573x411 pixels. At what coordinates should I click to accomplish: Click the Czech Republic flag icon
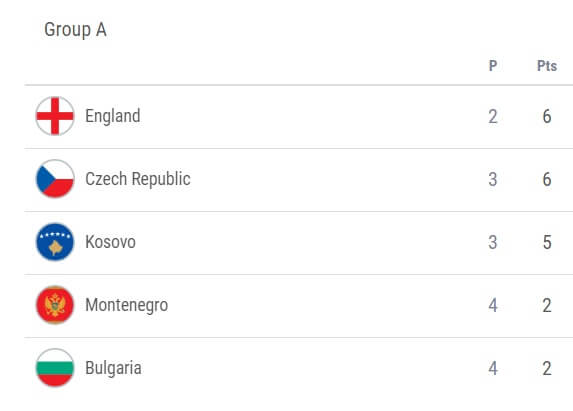coord(55,179)
